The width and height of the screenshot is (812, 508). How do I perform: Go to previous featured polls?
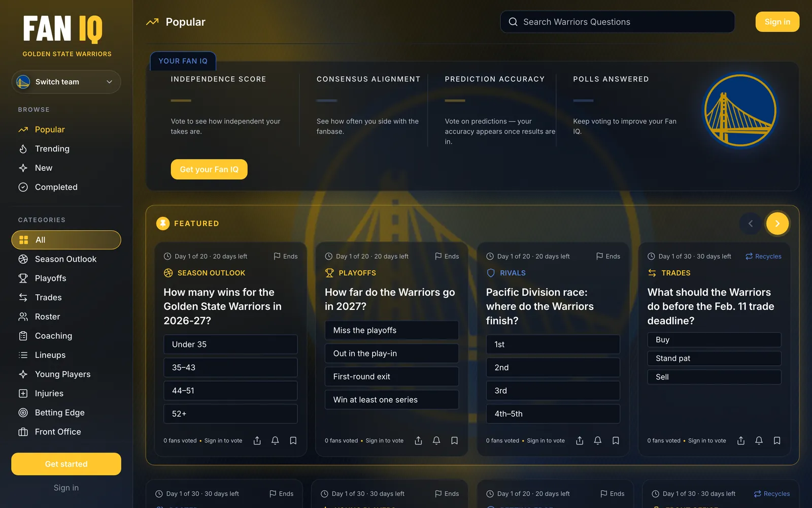751,224
